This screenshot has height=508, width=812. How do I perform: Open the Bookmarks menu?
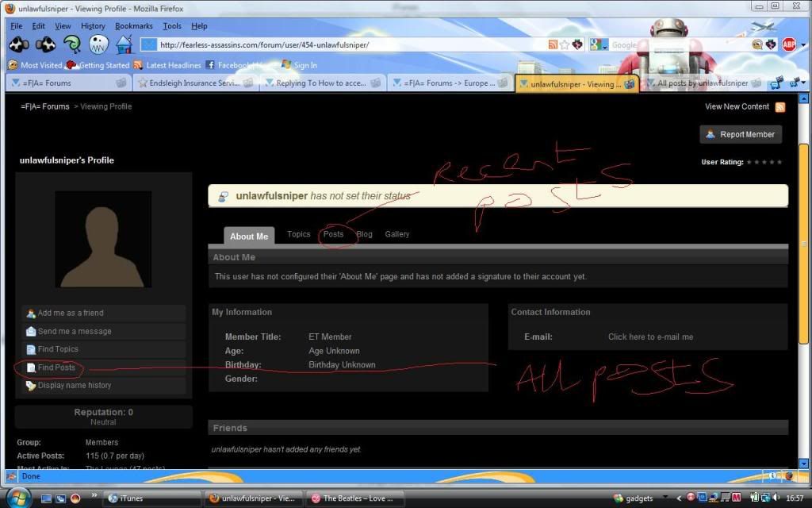coord(133,26)
